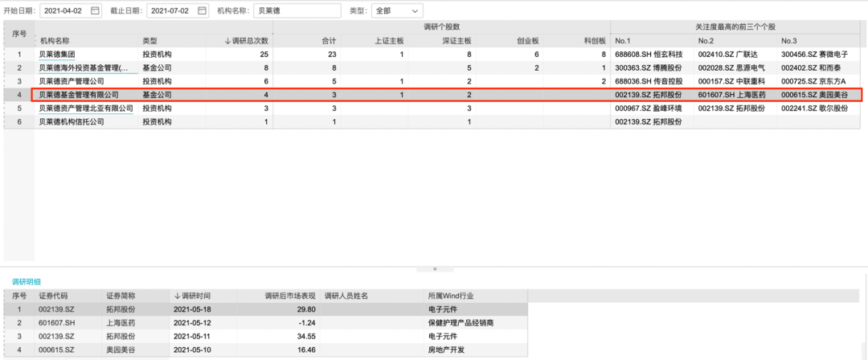Collapse the detail panel splitter arrow
The height and width of the screenshot is (360, 868).
coord(434,269)
